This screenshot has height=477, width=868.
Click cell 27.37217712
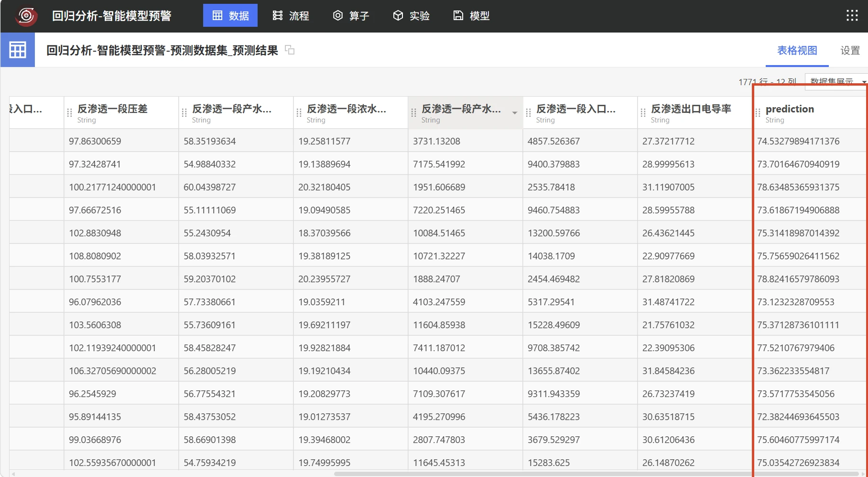[x=695, y=141]
